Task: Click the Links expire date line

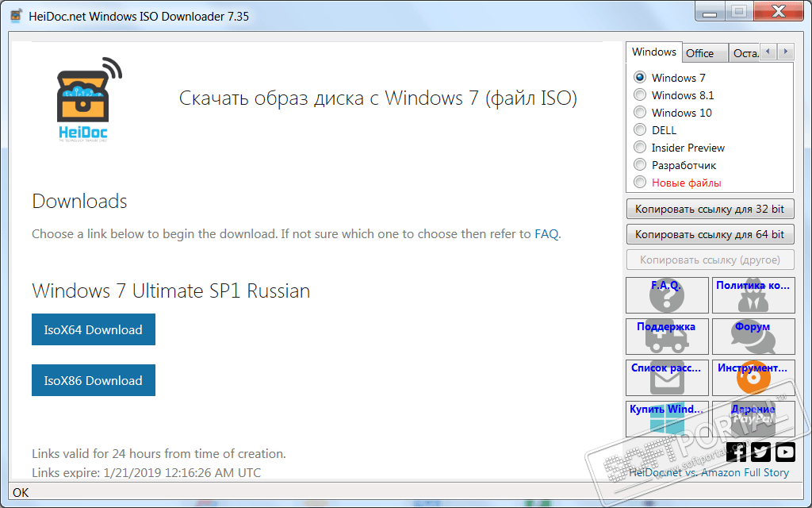Action: [147, 473]
